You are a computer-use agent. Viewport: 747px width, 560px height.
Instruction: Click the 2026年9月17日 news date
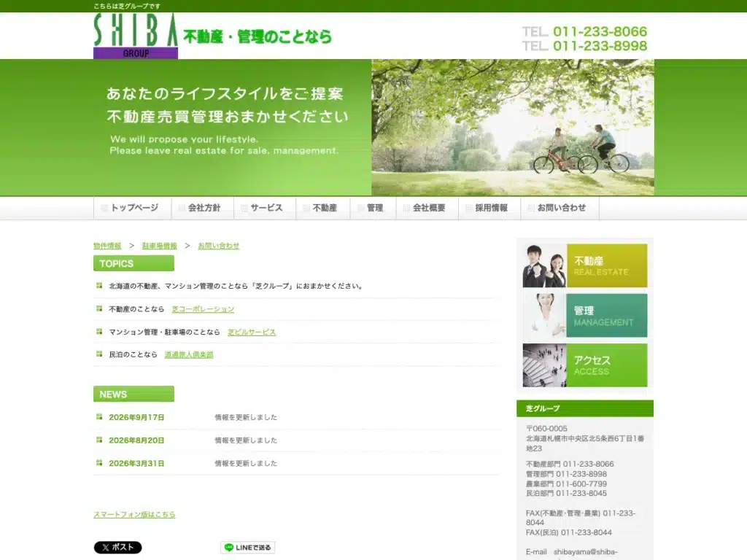(x=136, y=417)
